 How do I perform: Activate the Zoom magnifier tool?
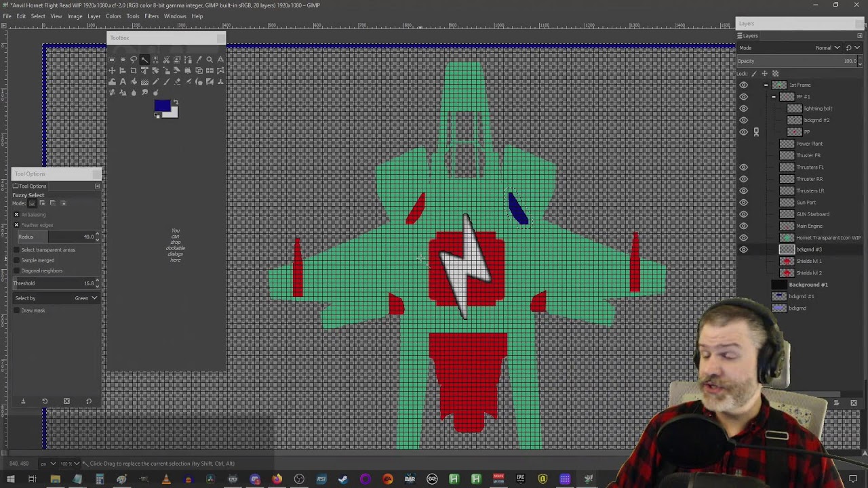click(210, 60)
